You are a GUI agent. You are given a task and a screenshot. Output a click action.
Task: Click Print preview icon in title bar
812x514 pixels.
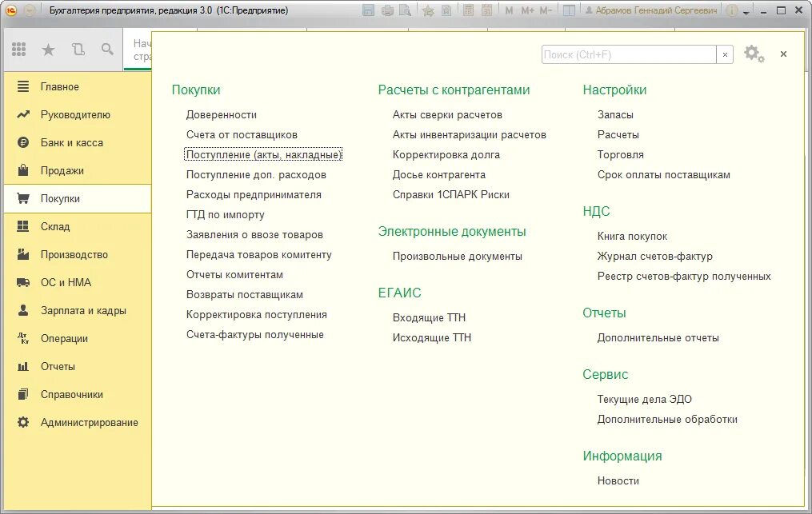(x=405, y=10)
